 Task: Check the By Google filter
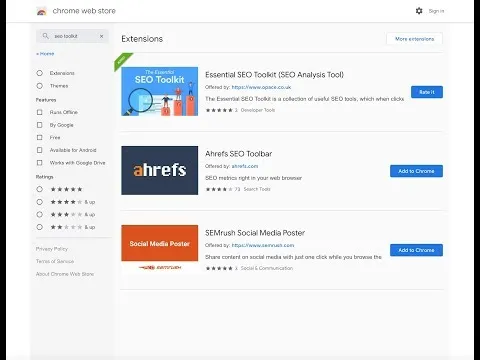point(40,125)
